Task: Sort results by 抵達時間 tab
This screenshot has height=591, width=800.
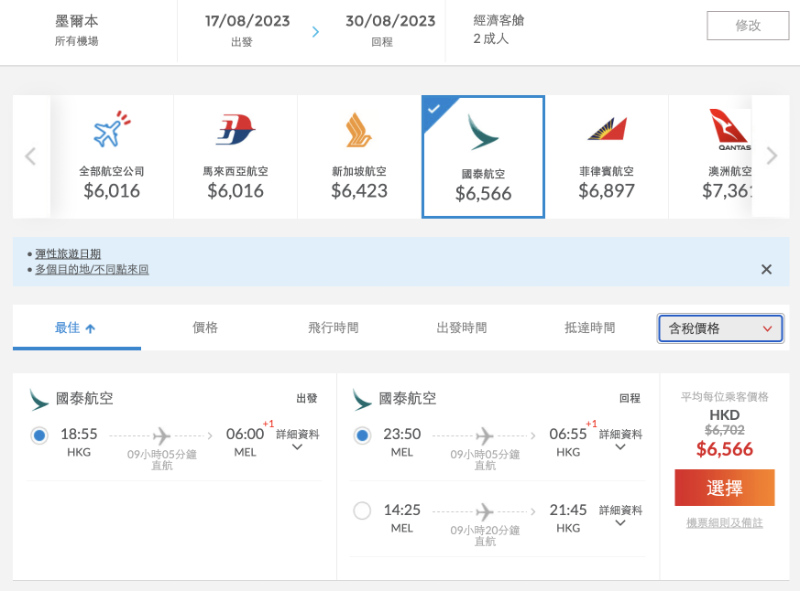Action: [589, 328]
